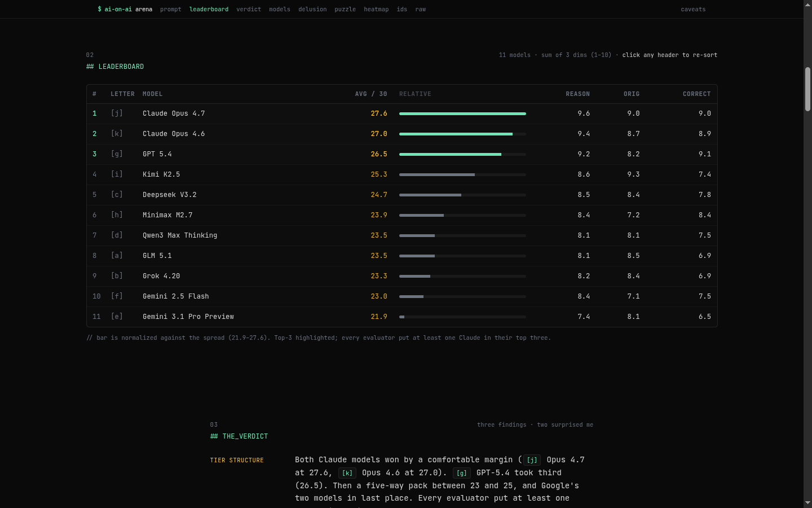
Task: Open the raw nav link
Action: pyautogui.click(x=421, y=9)
